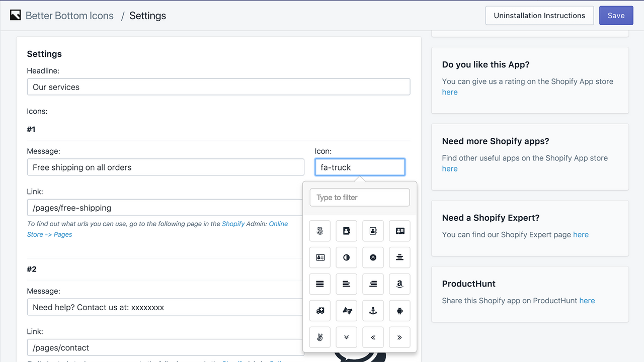Click the #2 Message field
This screenshot has width=644, height=362.
click(x=166, y=307)
